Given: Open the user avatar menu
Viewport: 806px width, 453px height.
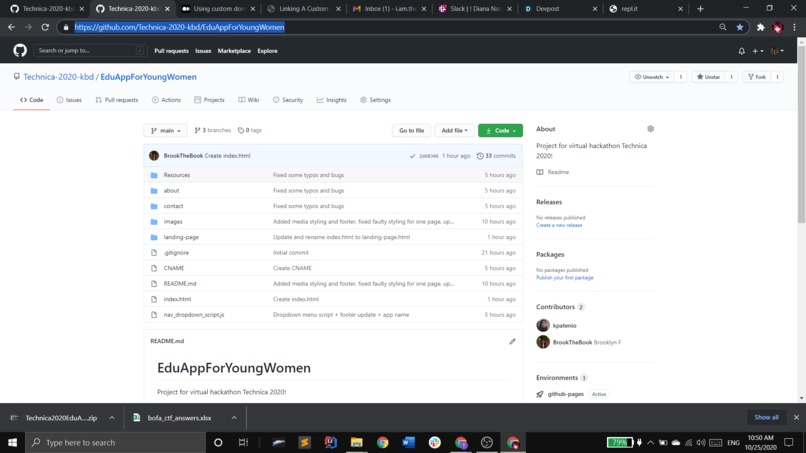Looking at the screenshot, I should pyautogui.click(x=777, y=51).
